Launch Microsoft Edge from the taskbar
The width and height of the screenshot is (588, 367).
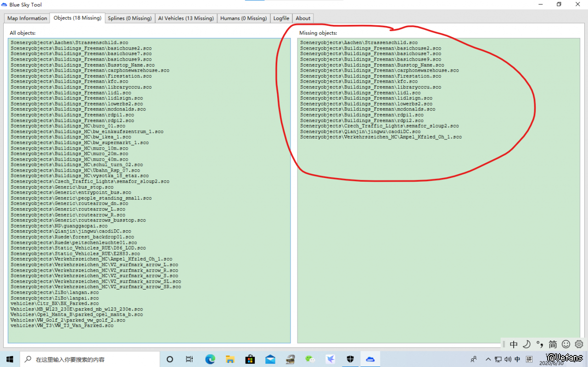pos(210,359)
